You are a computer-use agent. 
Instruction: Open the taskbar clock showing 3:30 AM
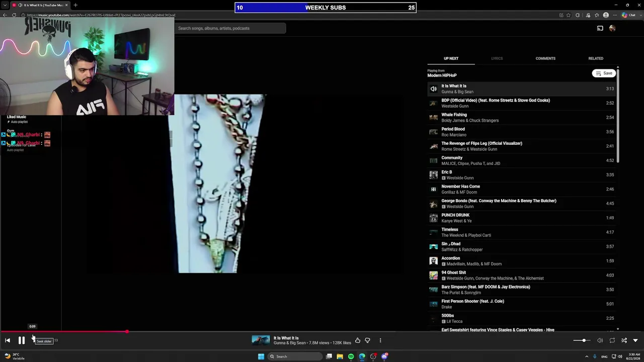pyautogui.click(x=632, y=356)
